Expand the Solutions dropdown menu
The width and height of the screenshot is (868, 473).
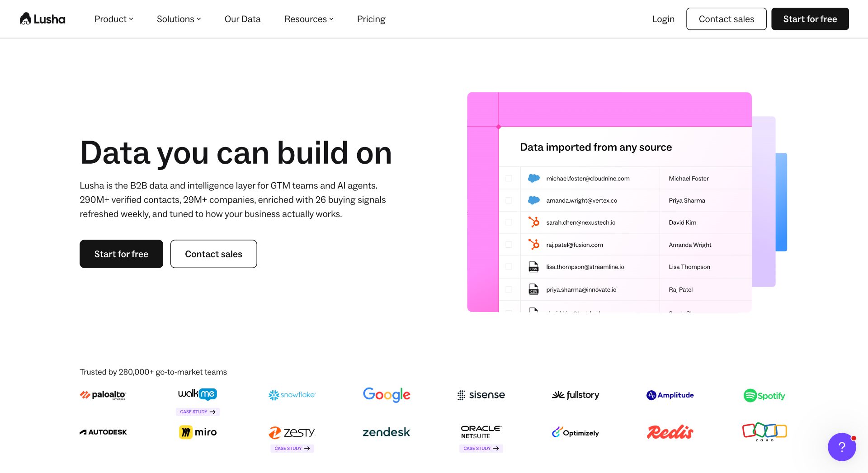179,19
